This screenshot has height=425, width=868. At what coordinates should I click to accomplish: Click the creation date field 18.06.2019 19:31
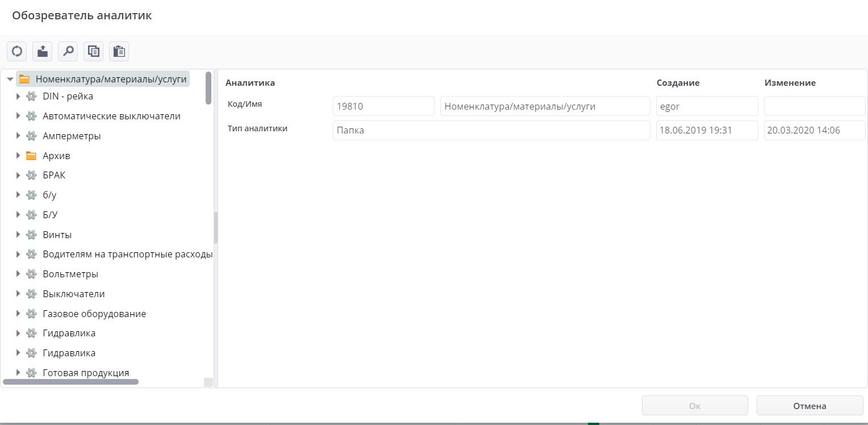coord(707,130)
